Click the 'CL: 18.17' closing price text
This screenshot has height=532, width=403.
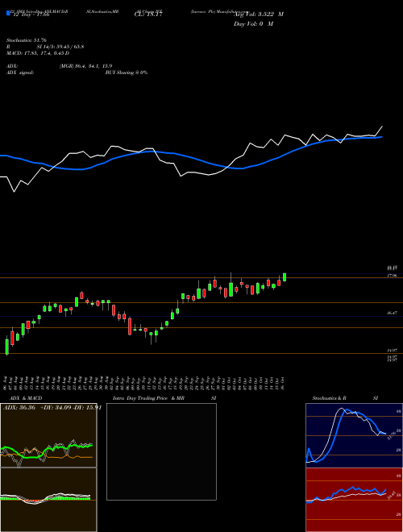click(148, 15)
